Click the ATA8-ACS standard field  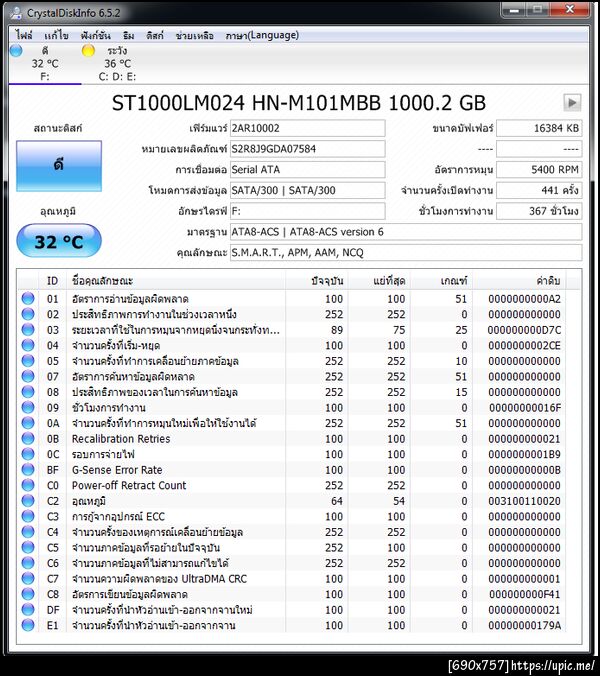point(406,232)
